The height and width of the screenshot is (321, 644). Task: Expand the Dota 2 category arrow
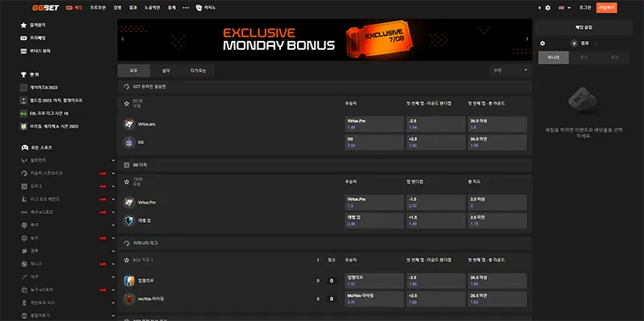click(114, 187)
